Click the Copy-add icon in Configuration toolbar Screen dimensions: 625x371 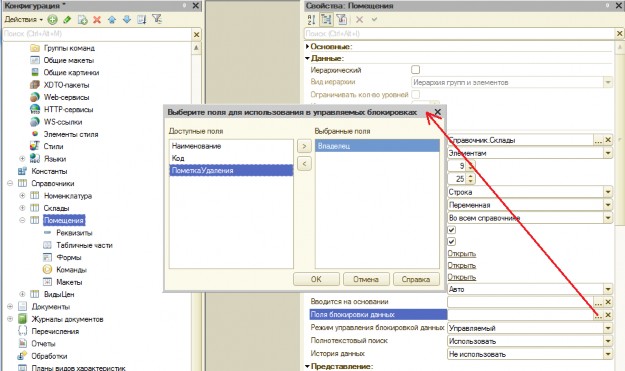(83, 20)
